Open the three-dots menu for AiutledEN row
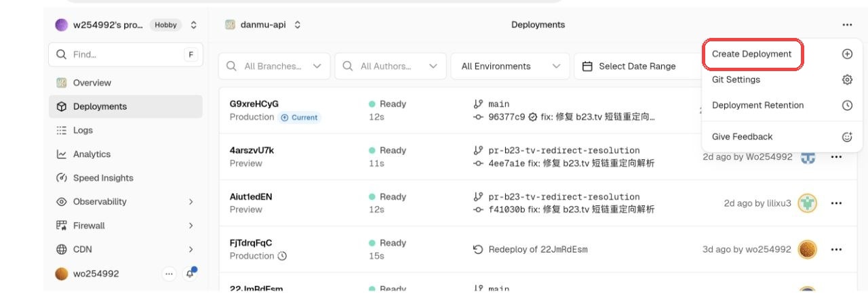868x296 pixels. (836, 203)
